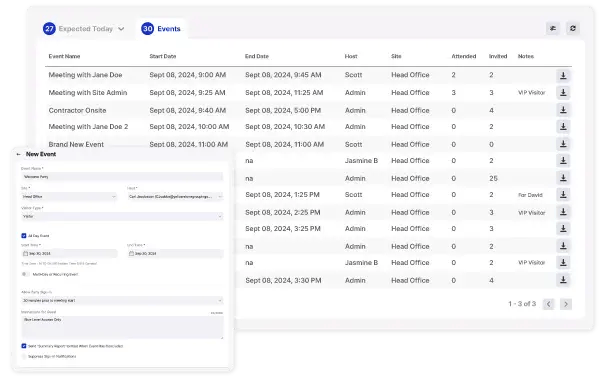Open the Allow Early Sign-In dropdown
Screen dimensions: 600x376
(x=122, y=301)
